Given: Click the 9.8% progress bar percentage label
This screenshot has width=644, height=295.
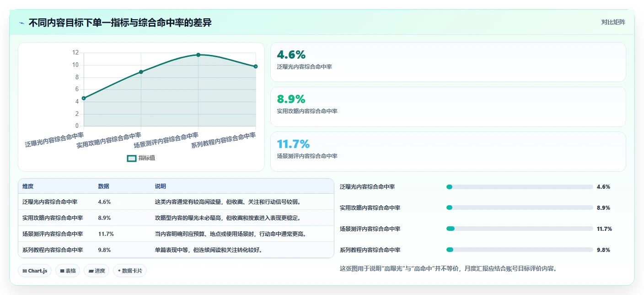Looking at the screenshot, I should click(603, 250).
